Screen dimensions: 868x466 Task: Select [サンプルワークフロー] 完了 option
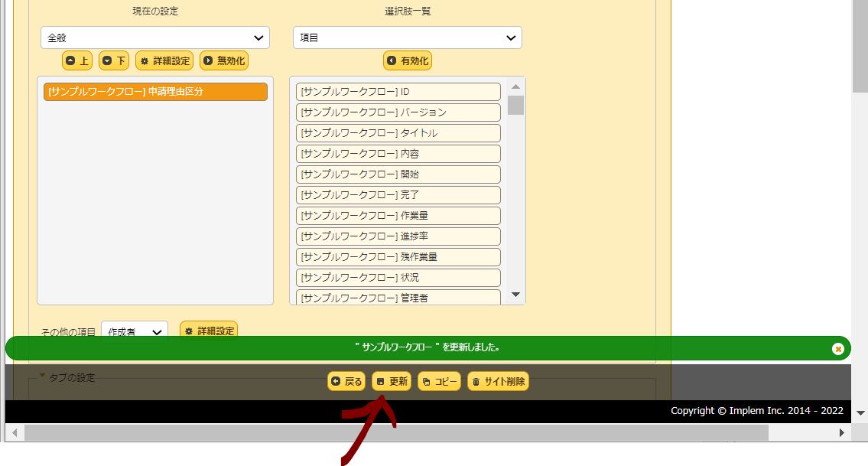point(398,194)
